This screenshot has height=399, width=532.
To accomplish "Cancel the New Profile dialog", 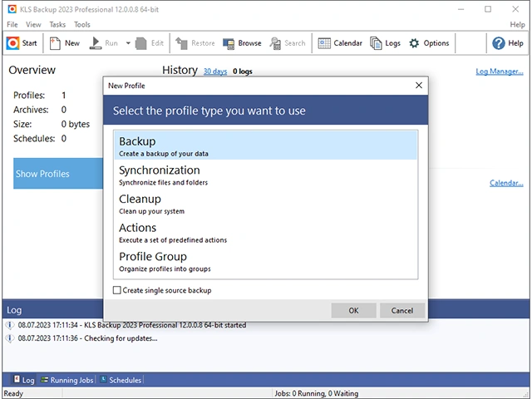I will pos(401,310).
